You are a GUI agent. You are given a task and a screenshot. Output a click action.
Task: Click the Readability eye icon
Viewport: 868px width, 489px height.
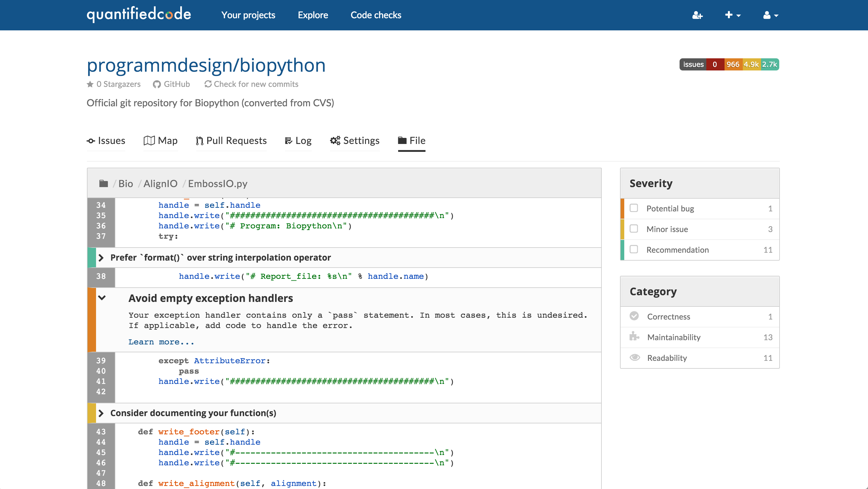coord(634,358)
